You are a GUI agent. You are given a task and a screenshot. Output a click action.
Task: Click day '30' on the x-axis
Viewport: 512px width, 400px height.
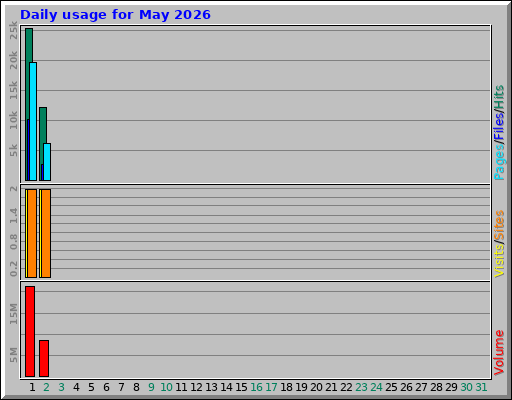[x=466, y=387]
